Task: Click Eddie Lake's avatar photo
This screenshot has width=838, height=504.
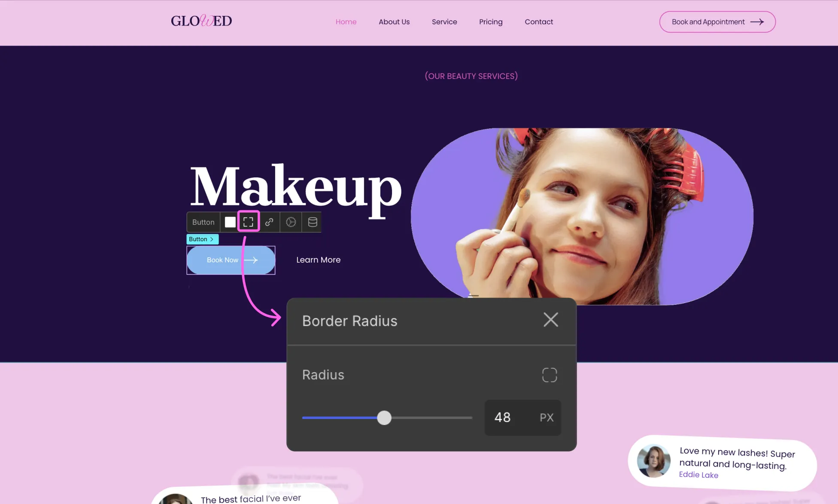Action: 653,461
